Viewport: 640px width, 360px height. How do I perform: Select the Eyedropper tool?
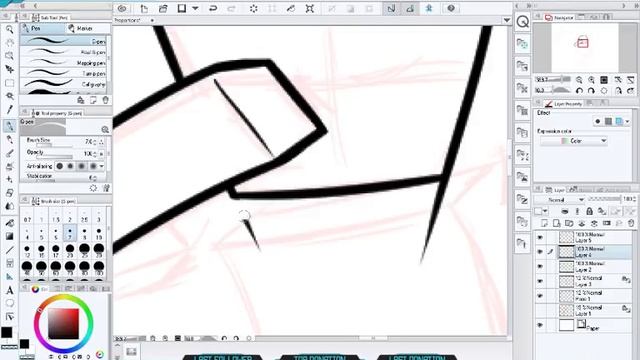point(9,110)
